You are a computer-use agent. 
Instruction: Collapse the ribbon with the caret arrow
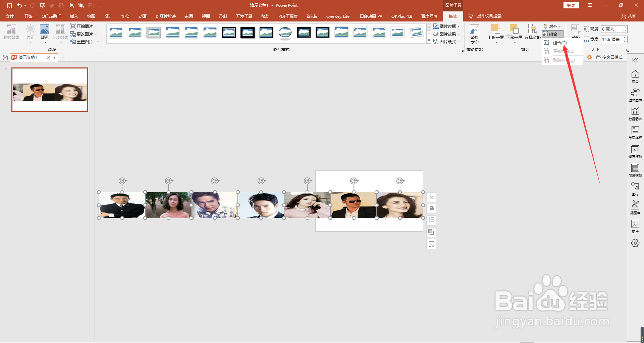(639, 50)
